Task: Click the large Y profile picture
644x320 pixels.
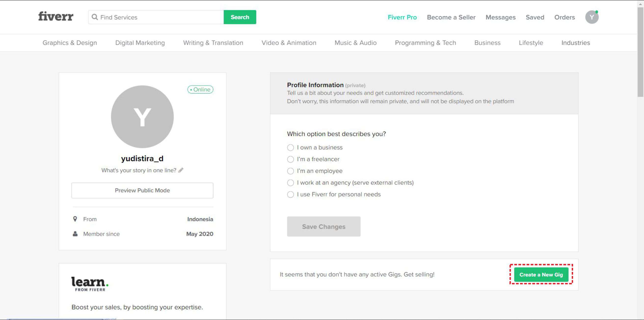Action: click(x=142, y=117)
